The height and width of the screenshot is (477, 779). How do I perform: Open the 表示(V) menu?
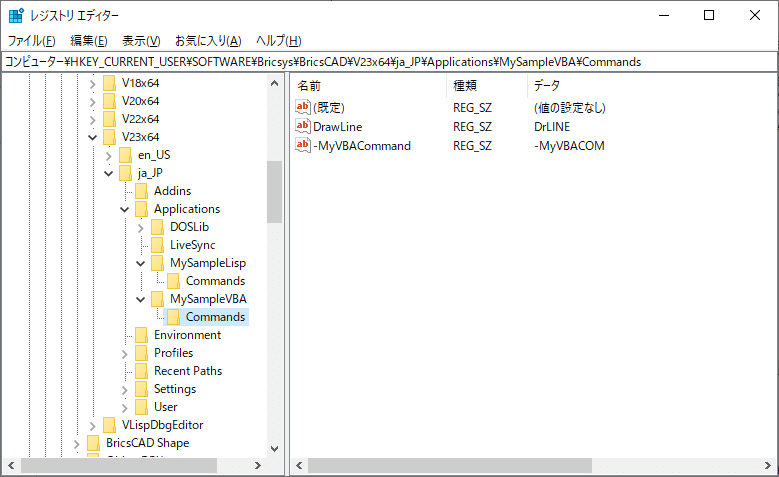pos(141,40)
